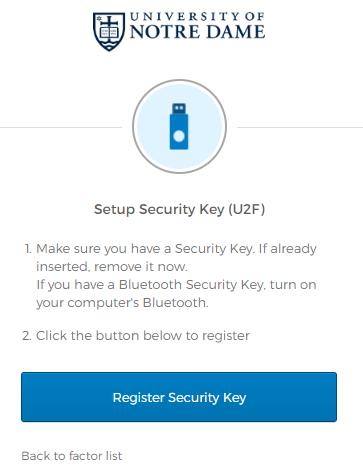Click the step 2 Click the button below text
Viewport: 363px width, 469px height.
pyautogui.click(x=143, y=336)
